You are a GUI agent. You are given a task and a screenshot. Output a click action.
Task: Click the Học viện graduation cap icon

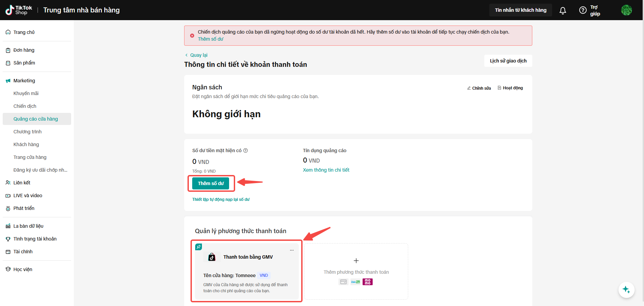tap(8, 269)
